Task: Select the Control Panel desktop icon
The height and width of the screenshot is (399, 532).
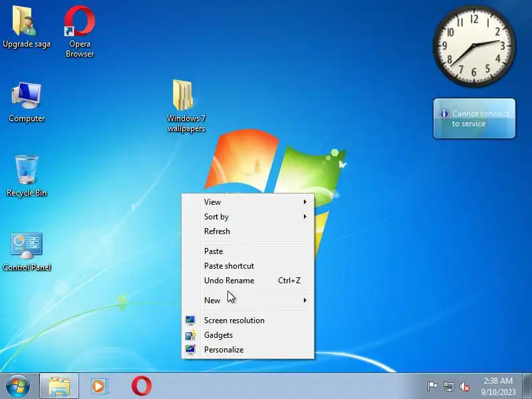Action: (x=27, y=252)
